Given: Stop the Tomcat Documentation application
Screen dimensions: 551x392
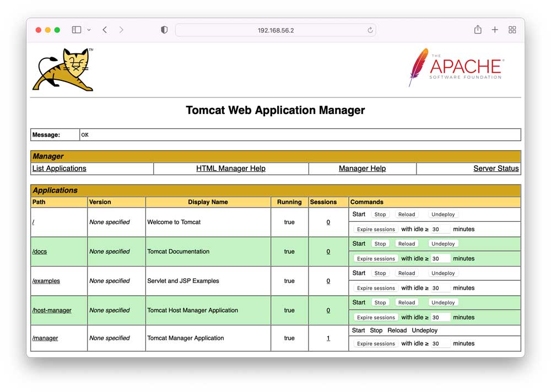Looking at the screenshot, I should [x=380, y=244].
